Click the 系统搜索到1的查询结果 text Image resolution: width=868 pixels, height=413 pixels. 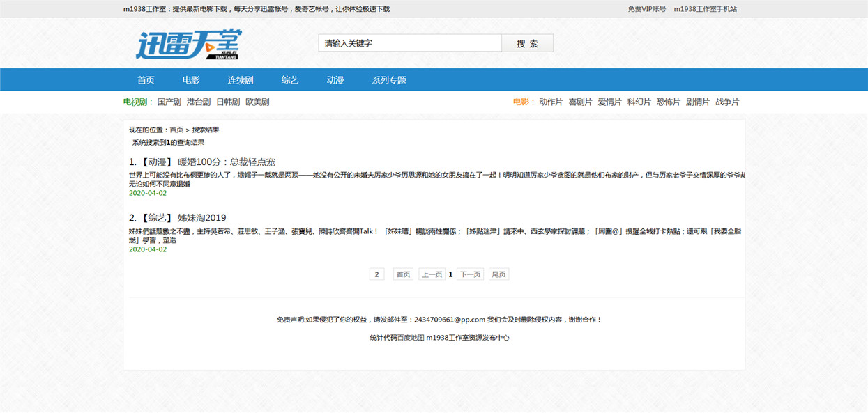point(168,142)
